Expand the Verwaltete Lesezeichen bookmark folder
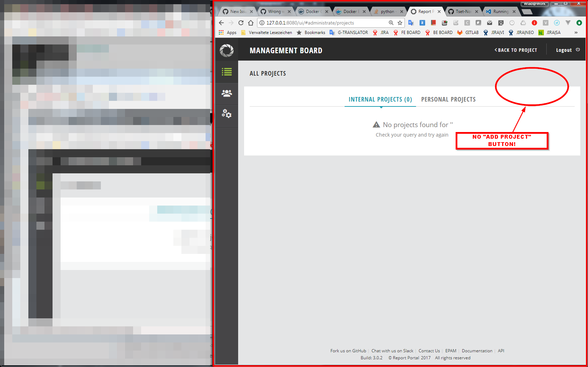Viewport: 588px width, 367px height. click(x=267, y=32)
